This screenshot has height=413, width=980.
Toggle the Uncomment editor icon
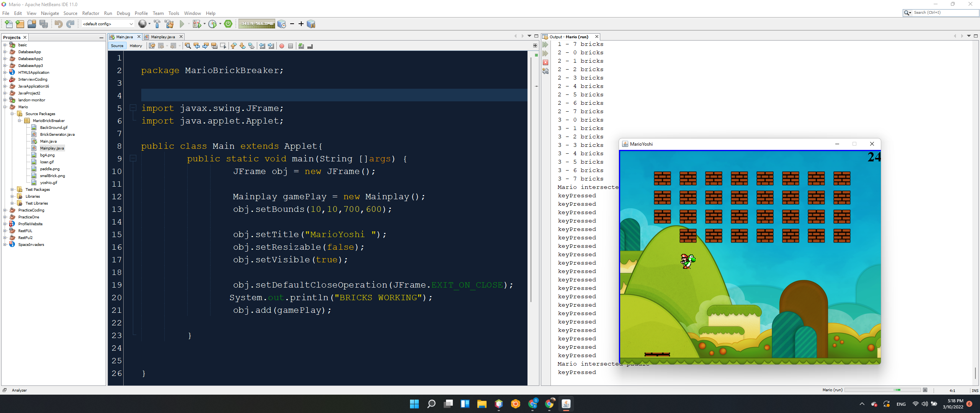[x=310, y=46]
